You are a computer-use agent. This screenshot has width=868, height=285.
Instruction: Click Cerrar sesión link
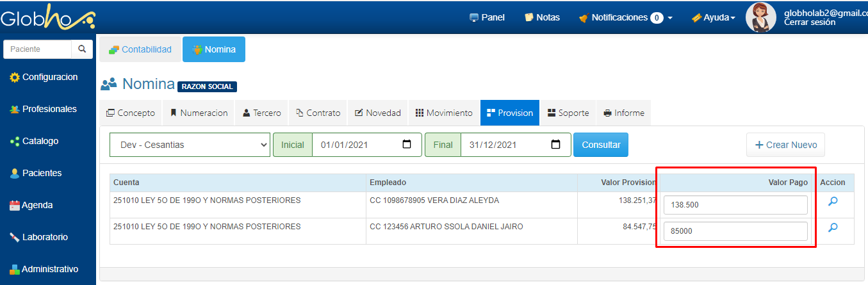pos(810,22)
